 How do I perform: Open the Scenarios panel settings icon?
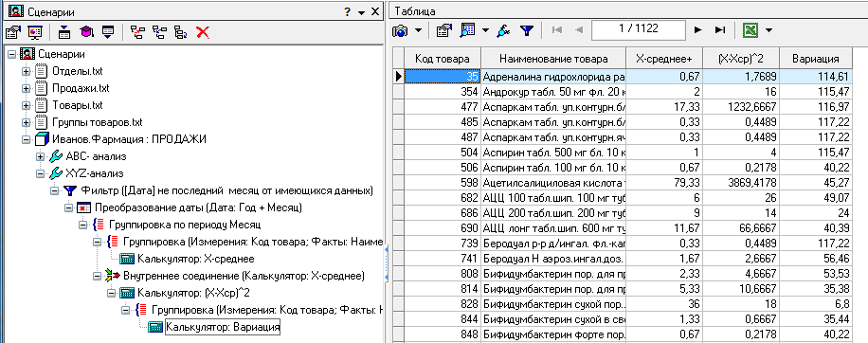[x=12, y=32]
